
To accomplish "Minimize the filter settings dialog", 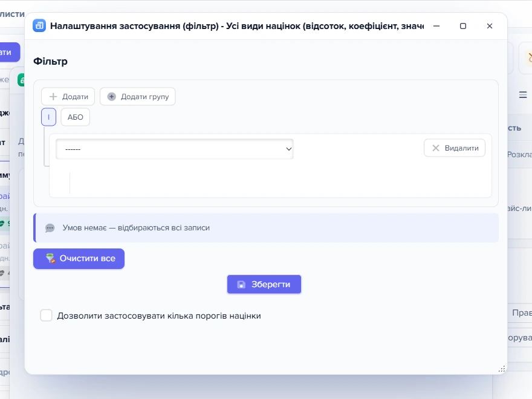I will click(436, 26).
